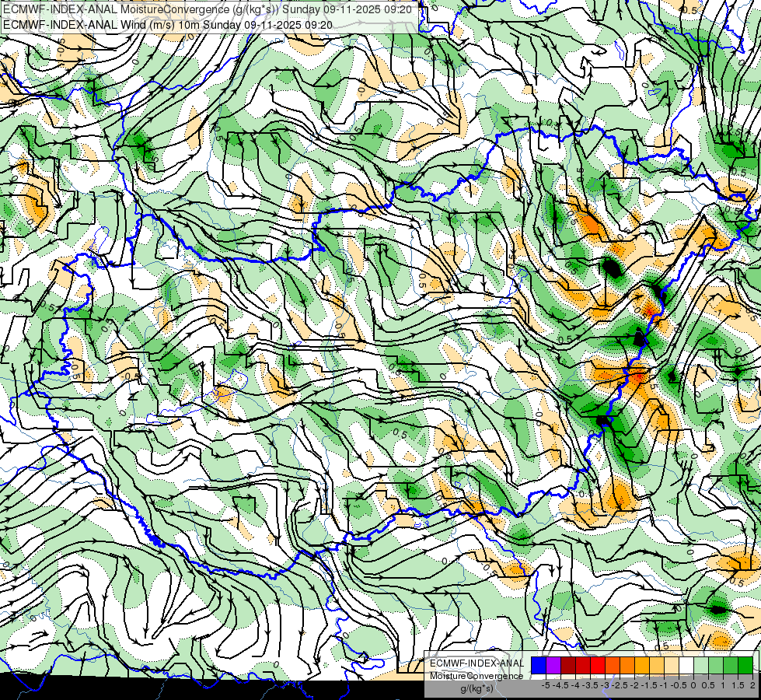The image size is (761, 700).
Task: Click the -4 tick label in legend
Action: (x=575, y=685)
